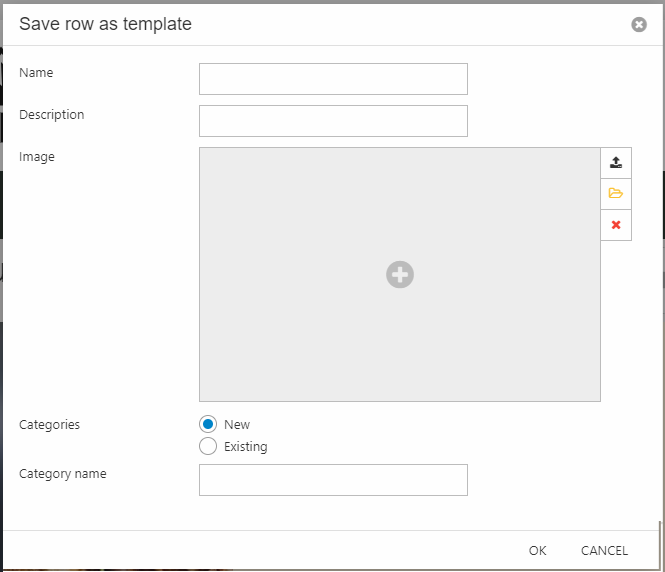Click the top-left corner of gray image preview

(x=204, y=153)
